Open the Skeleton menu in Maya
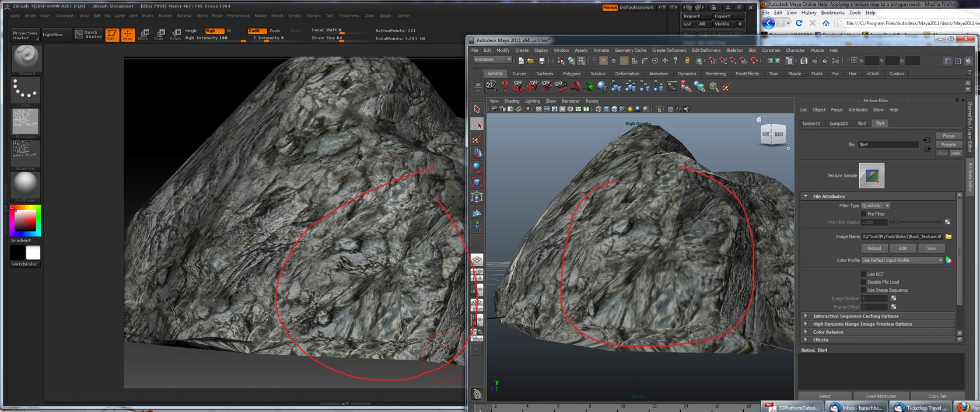Screen dimensions: 980x412 [x=734, y=50]
